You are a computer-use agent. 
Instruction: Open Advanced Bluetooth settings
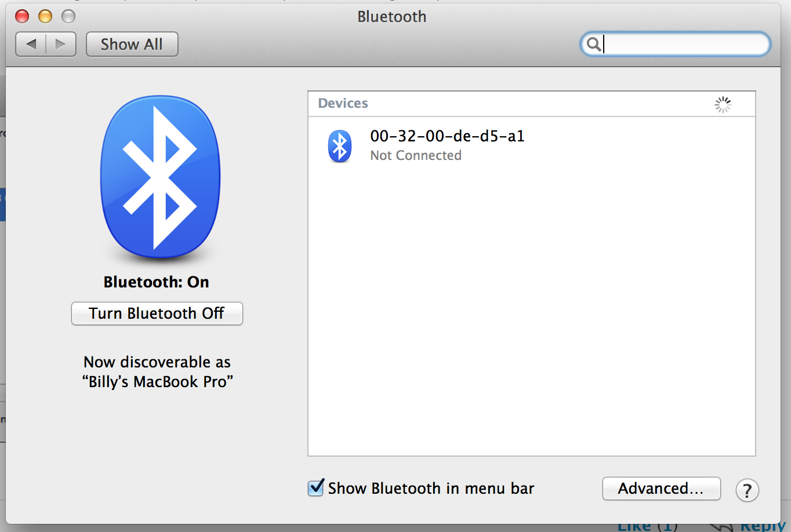661,489
